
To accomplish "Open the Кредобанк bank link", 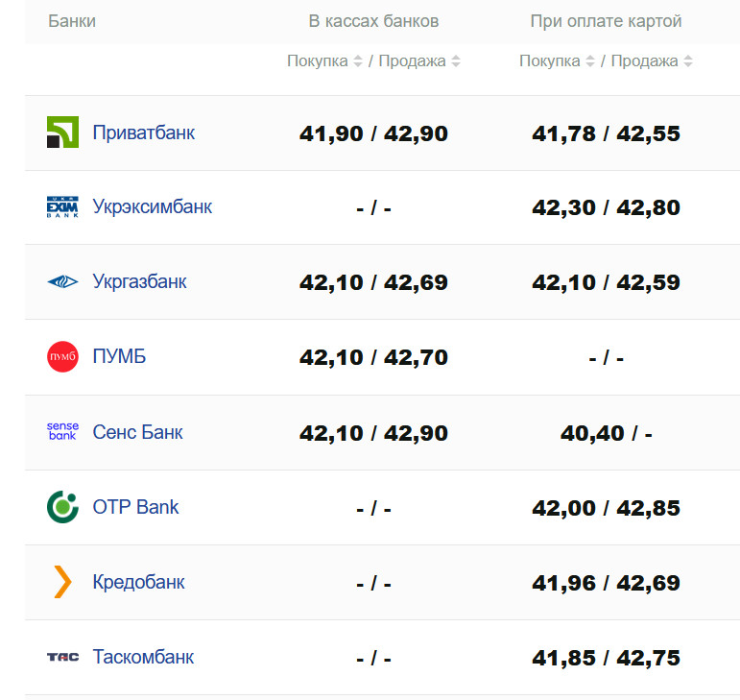I will point(139,582).
